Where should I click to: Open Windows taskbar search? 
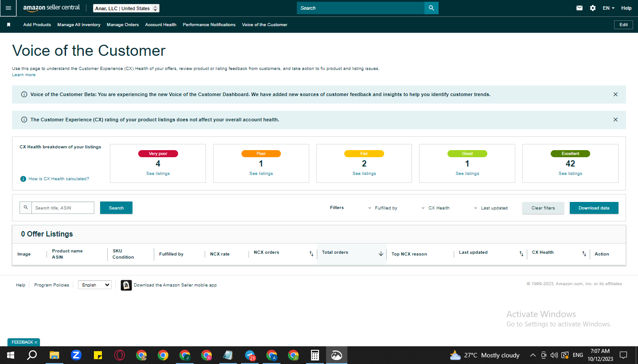pos(32,355)
